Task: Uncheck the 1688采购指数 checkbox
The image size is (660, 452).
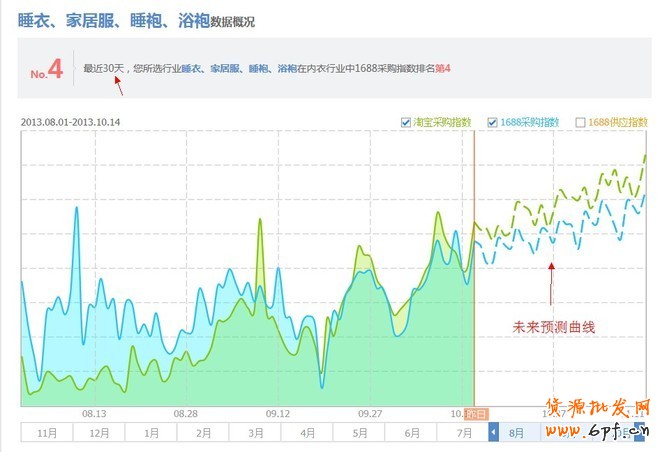Action: click(493, 123)
